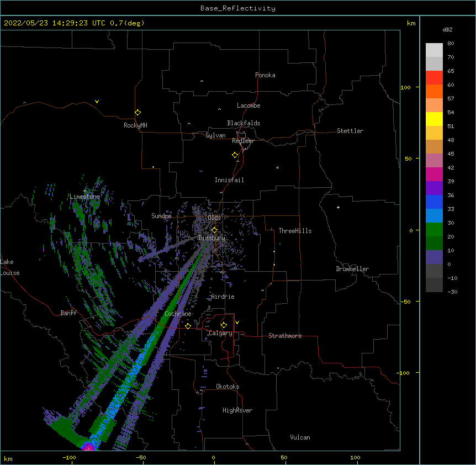Viewport: 476px width, 465px height.
Task: Click the RedDeer city label
Action: point(243,141)
